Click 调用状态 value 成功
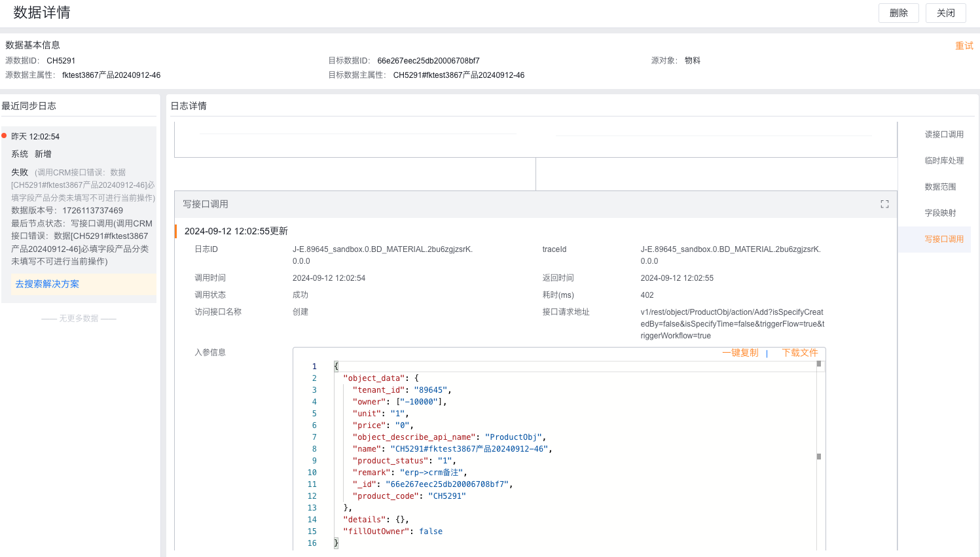This screenshot has height=557, width=980. pyautogui.click(x=300, y=295)
